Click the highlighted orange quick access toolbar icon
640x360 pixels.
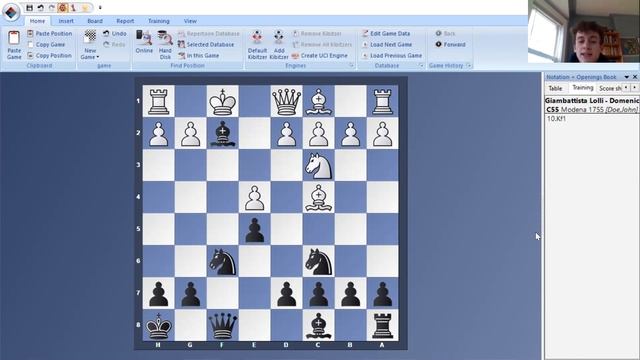pyautogui.click(x=62, y=7)
